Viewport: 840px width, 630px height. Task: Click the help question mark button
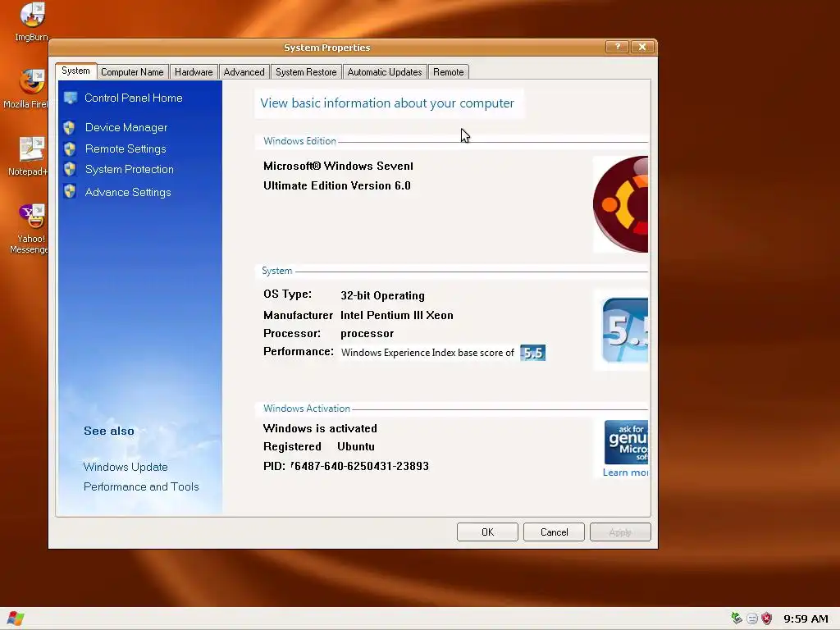point(617,47)
